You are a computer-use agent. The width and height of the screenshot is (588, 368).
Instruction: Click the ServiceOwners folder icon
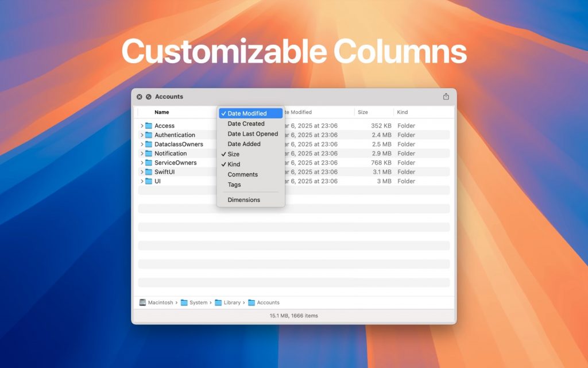click(149, 163)
